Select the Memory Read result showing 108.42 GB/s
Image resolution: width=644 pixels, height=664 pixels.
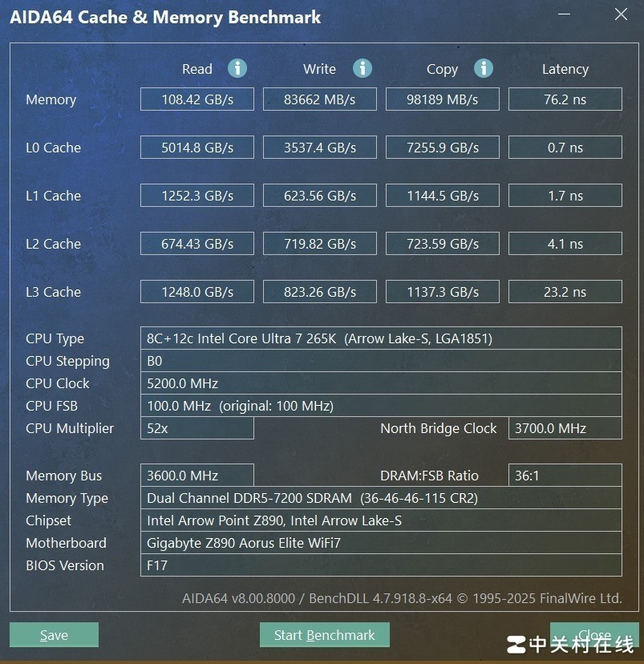[196, 99]
